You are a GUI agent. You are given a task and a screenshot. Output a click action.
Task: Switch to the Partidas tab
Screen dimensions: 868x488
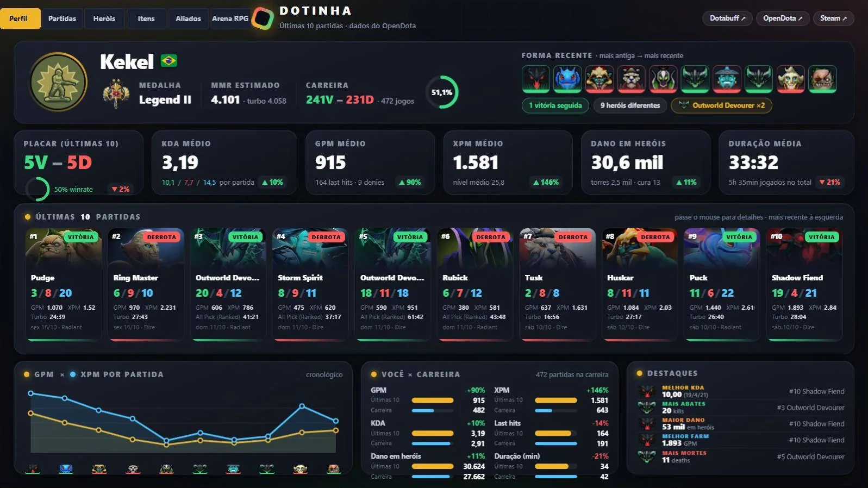pos(63,18)
